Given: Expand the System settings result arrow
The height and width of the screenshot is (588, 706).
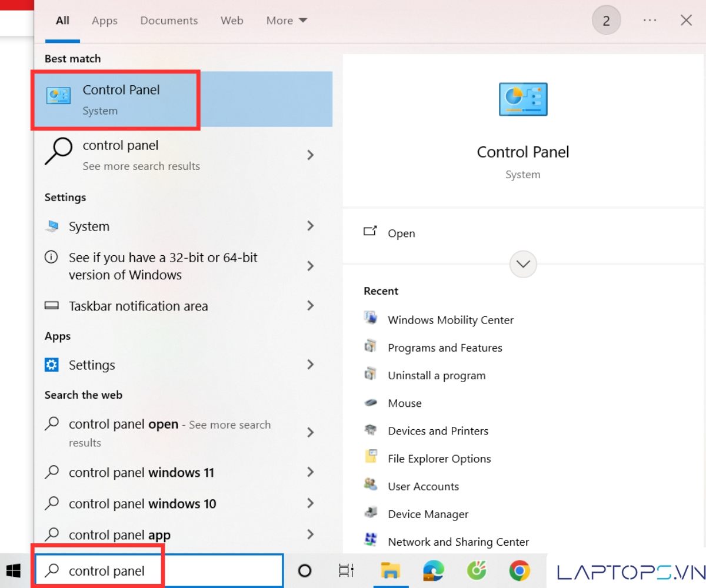Looking at the screenshot, I should click(x=310, y=226).
